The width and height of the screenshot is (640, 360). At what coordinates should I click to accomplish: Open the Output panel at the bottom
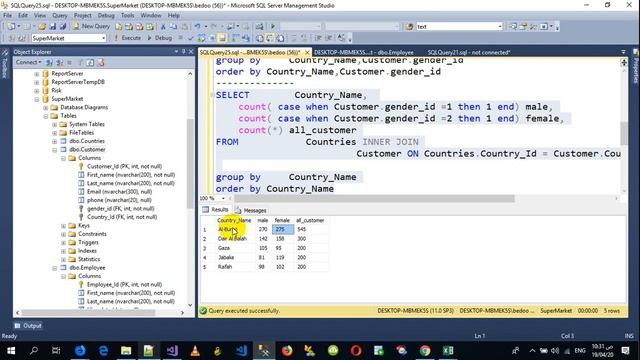(28, 326)
